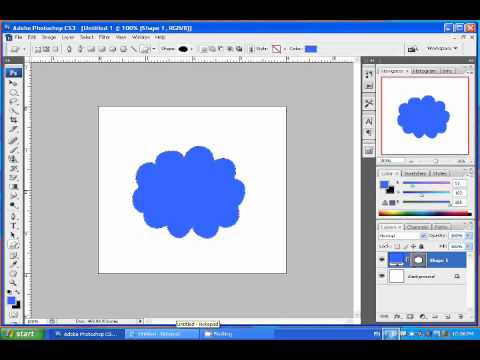Open the Normal blend mode dropdown
This screenshot has height=360, width=480.
403,236
